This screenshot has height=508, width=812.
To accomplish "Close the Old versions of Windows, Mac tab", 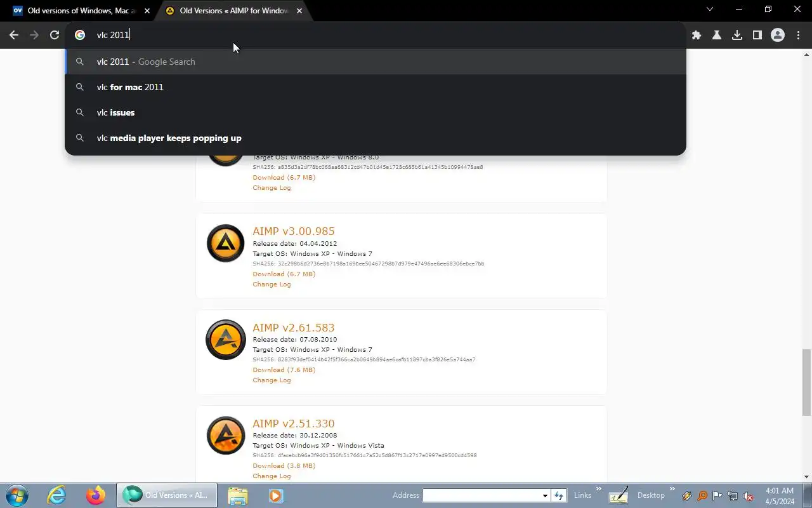I will (147, 11).
